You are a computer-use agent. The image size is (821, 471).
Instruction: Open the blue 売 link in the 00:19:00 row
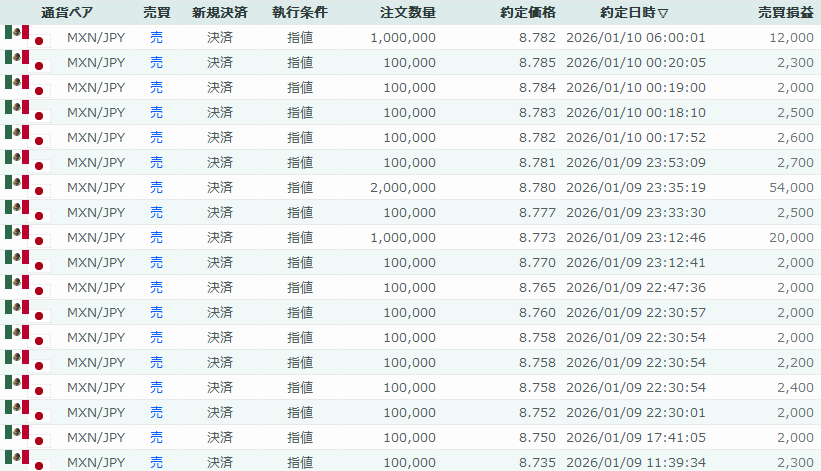156,87
